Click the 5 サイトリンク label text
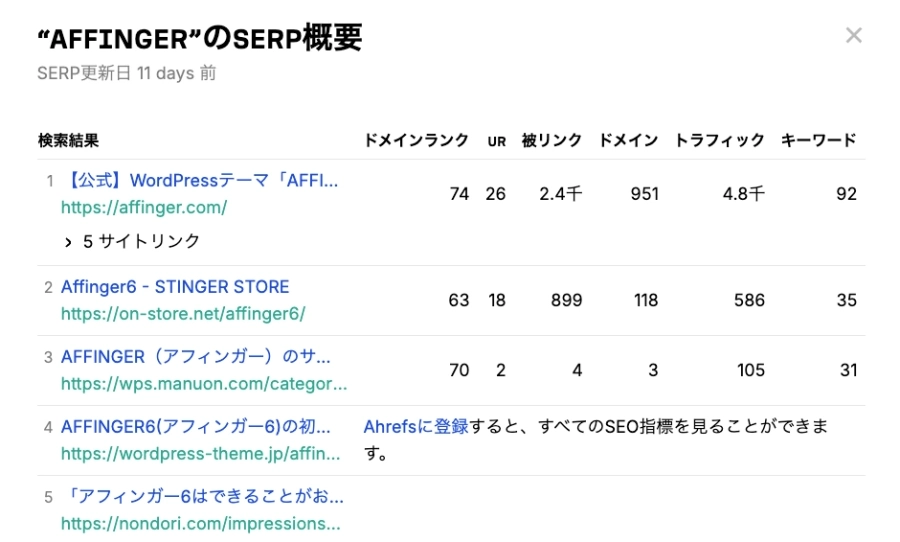 (x=141, y=241)
